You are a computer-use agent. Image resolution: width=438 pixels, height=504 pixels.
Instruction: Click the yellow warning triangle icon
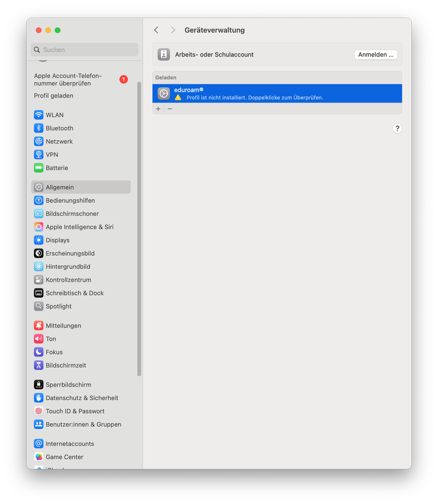pyautogui.click(x=178, y=98)
